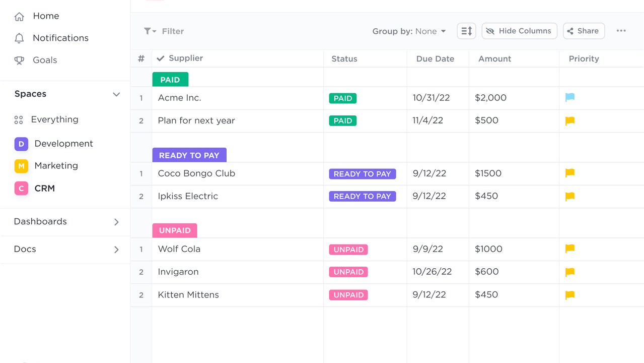The height and width of the screenshot is (363, 644).
Task: Toggle Hide Columns visibility
Action: pyautogui.click(x=519, y=31)
